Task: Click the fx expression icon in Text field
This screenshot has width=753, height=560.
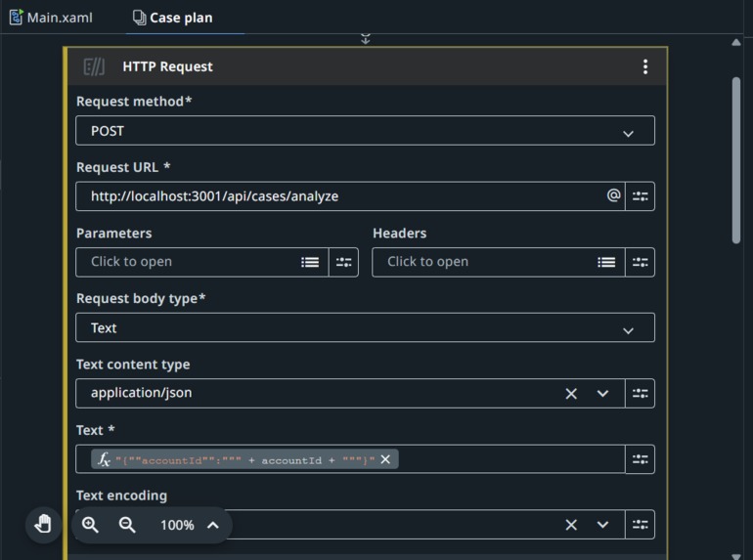Action: click(x=104, y=459)
